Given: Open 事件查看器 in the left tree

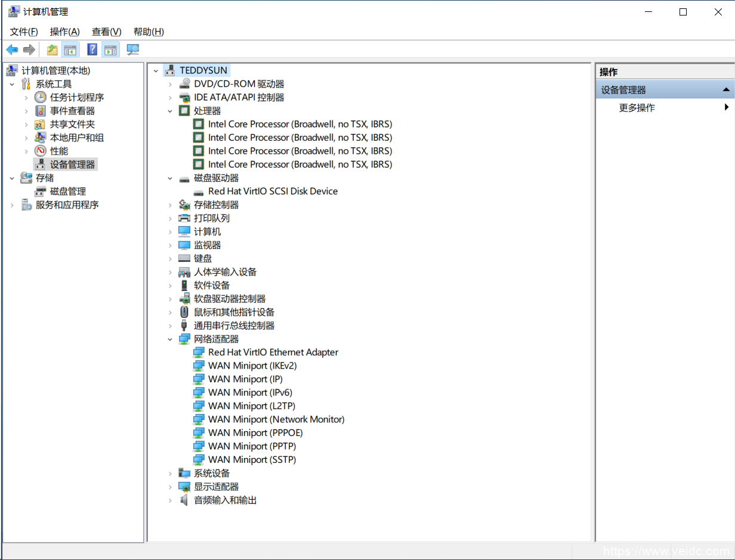Looking at the screenshot, I should pyautogui.click(x=72, y=111).
